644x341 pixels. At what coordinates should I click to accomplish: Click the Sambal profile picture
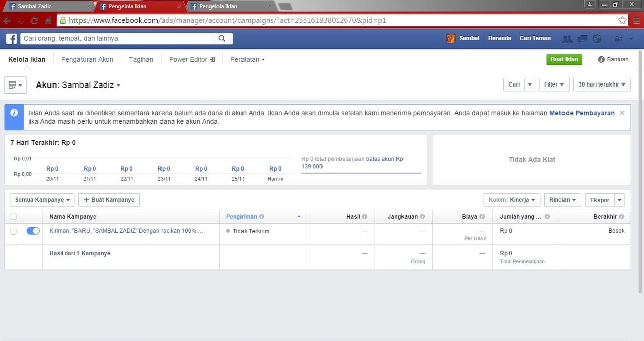(x=451, y=38)
